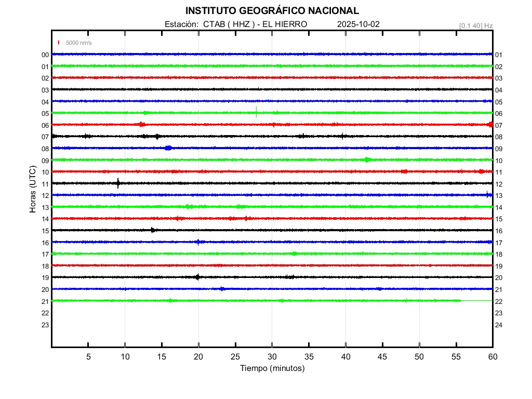Screen dimensions: 532x399
Task: Click the 5 minute tick label on the x-axis
Action: click(x=88, y=357)
